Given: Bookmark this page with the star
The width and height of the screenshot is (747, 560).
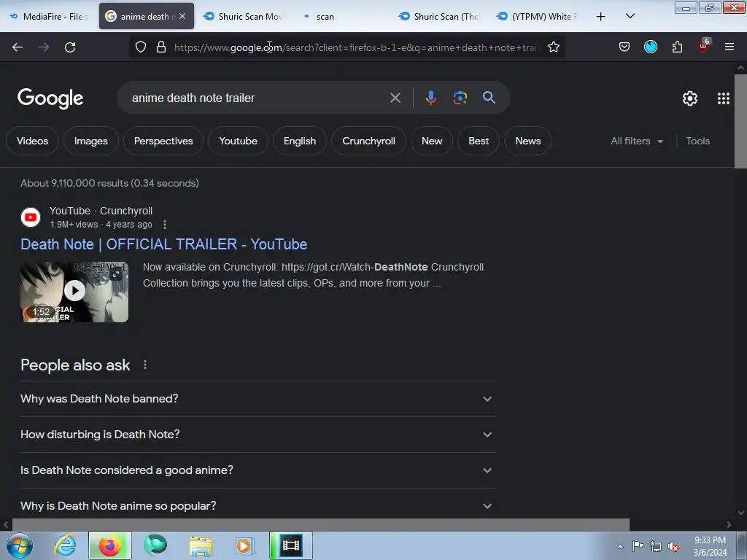Looking at the screenshot, I should [553, 47].
